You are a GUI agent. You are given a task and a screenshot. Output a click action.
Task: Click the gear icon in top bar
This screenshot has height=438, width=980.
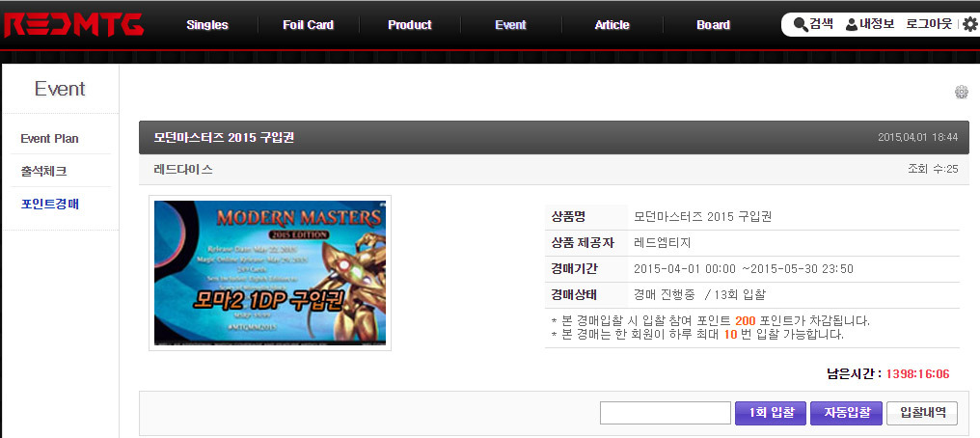pos(970,24)
